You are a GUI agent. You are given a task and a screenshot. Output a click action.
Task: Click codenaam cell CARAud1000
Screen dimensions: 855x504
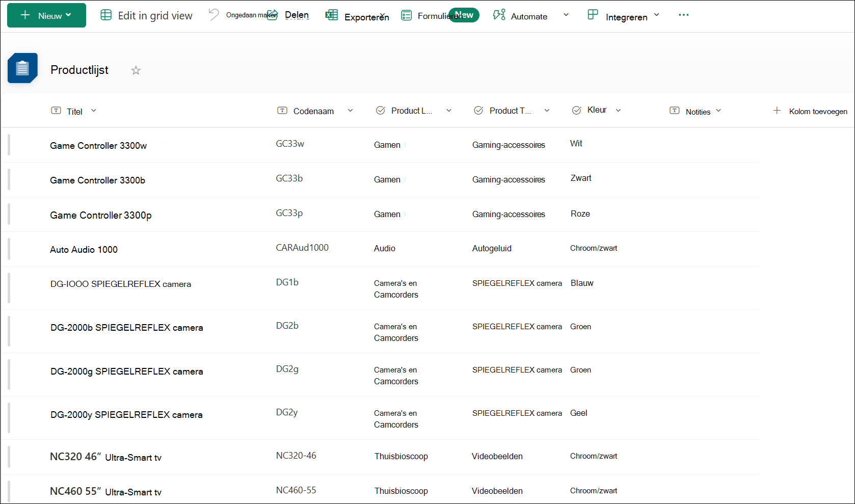click(302, 248)
